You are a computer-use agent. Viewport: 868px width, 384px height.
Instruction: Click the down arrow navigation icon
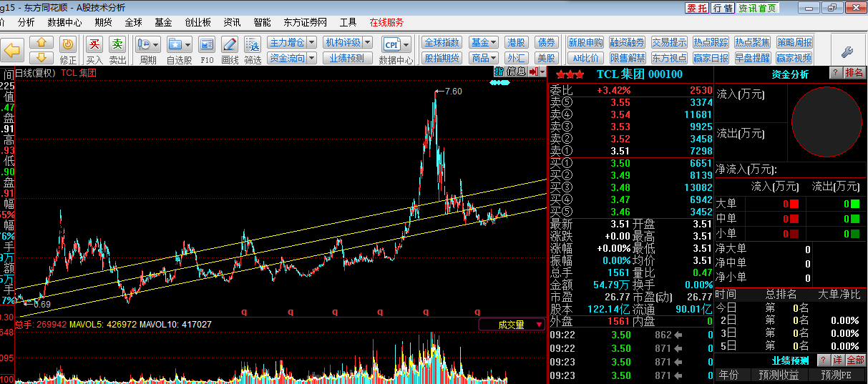[42, 57]
